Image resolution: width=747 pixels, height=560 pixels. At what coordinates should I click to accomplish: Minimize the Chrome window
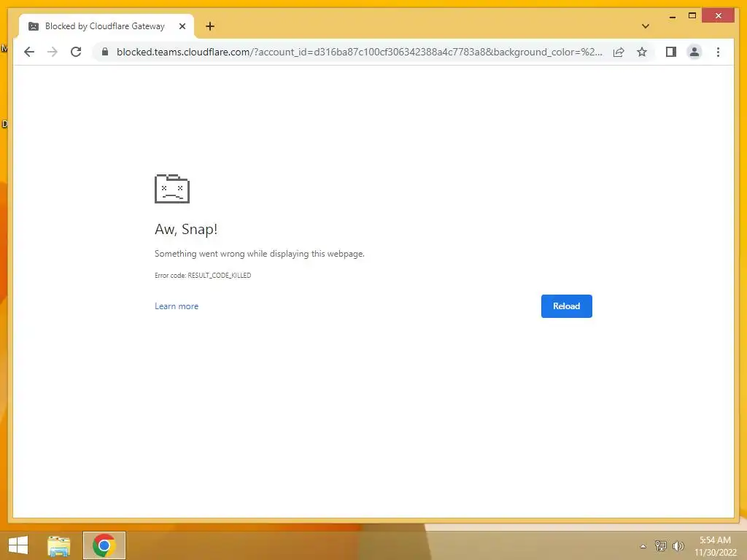click(x=672, y=17)
